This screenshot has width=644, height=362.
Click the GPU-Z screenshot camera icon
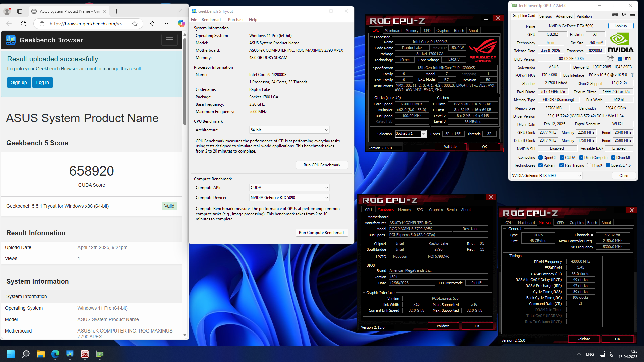pyautogui.click(x=615, y=15)
